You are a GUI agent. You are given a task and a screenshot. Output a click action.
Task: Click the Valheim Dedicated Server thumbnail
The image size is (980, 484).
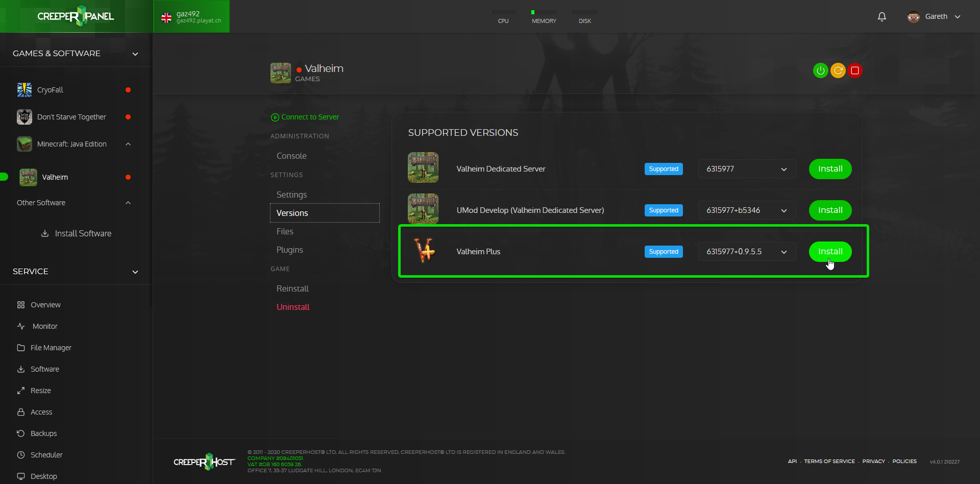(x=423, y=167)
